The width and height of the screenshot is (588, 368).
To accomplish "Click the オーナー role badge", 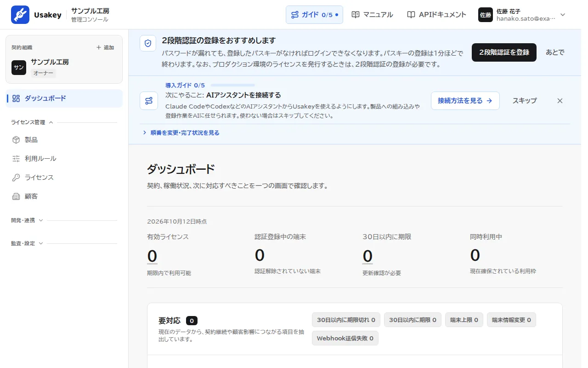I will 44,73.
